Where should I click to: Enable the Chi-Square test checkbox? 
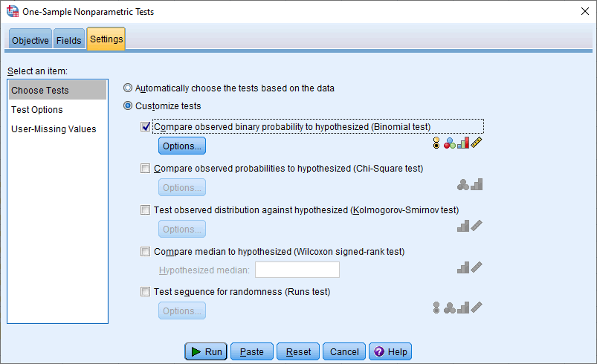pyautogui.click(x=146, y=169)
